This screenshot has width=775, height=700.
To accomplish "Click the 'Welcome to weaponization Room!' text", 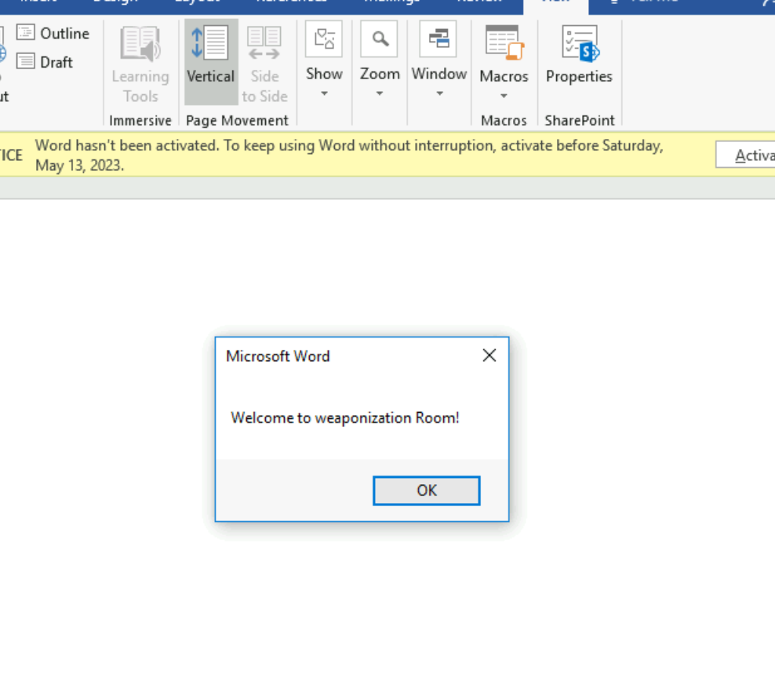I will [345, 417].
